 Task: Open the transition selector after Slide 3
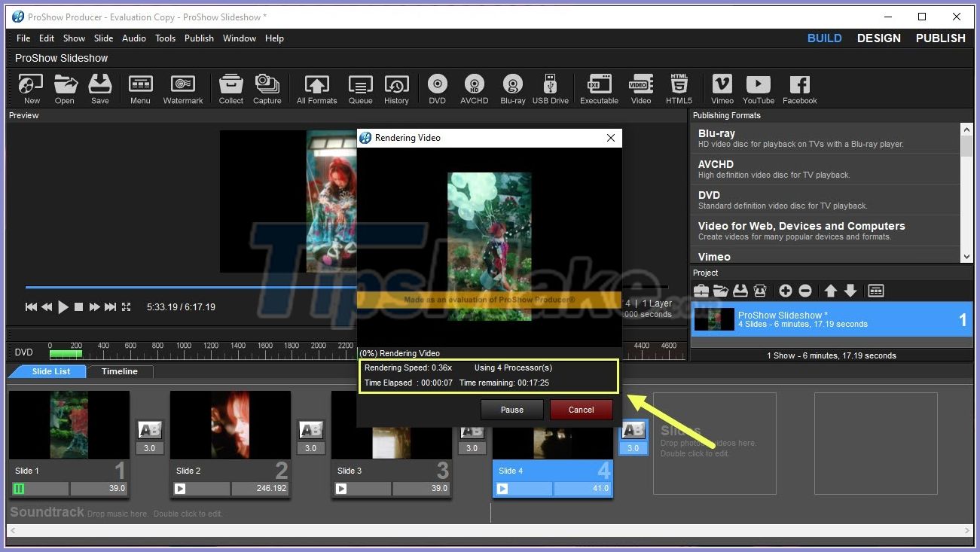[472, 429]
